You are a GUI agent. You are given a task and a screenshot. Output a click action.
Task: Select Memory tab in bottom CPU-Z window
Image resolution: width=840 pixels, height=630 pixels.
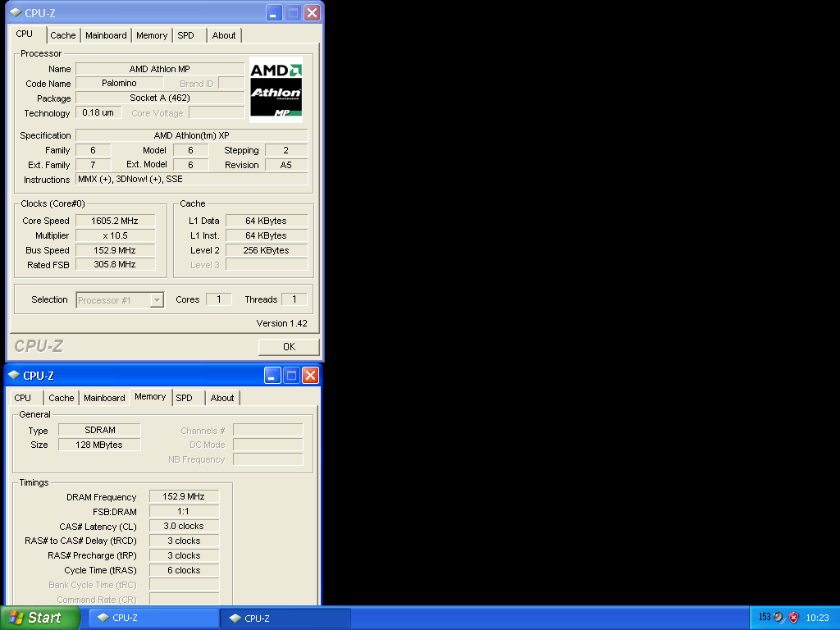[151, 396]
